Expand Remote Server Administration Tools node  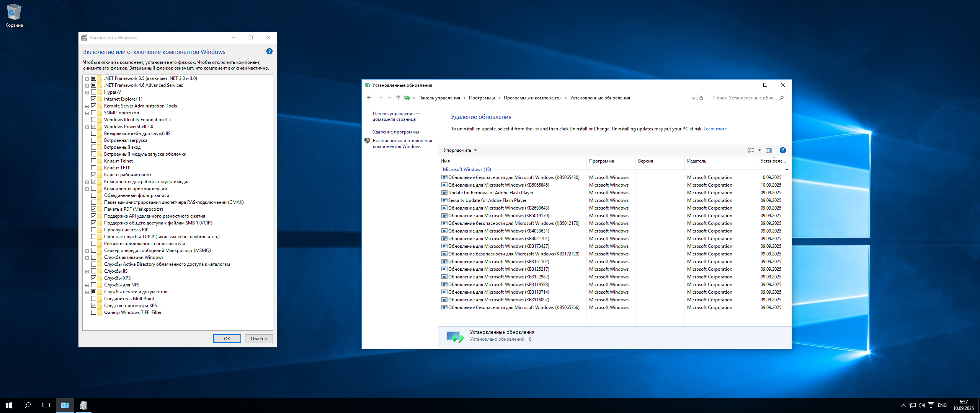click(87, 106)
